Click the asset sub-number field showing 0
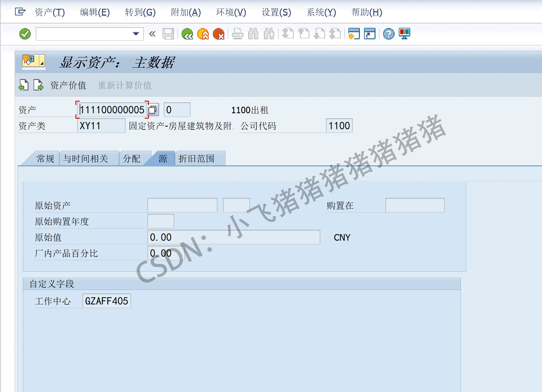The image size is (542, 392). [177, 110]
